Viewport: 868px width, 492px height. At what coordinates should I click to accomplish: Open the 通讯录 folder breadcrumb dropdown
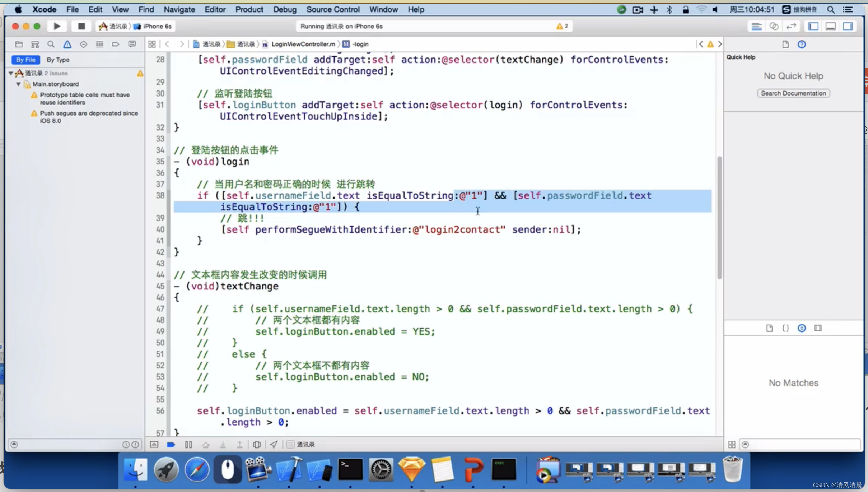click(x=241, y=44)
